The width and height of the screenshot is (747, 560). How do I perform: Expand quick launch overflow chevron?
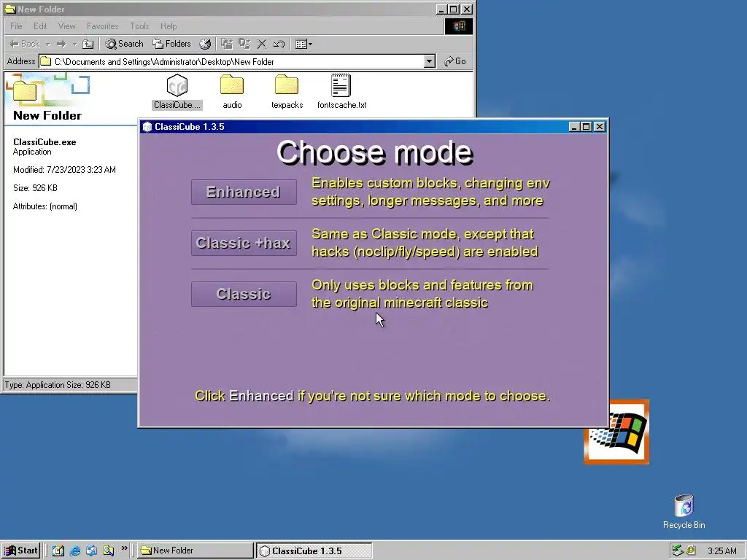pyautogui.click(x=124, y=548)
